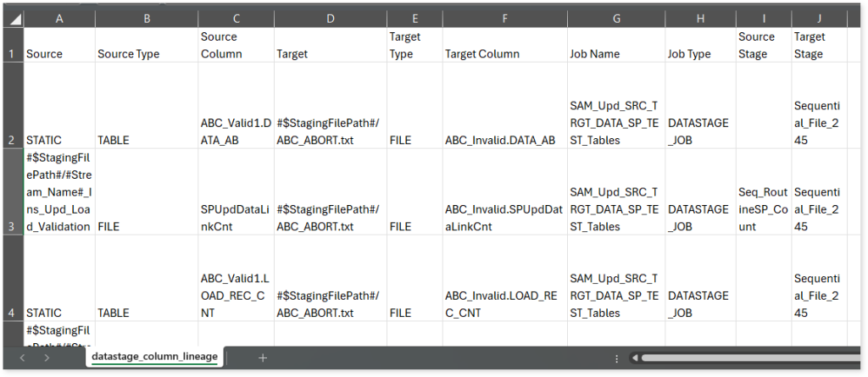Click the next sheet navigation arrow

[x=47, y=358]
